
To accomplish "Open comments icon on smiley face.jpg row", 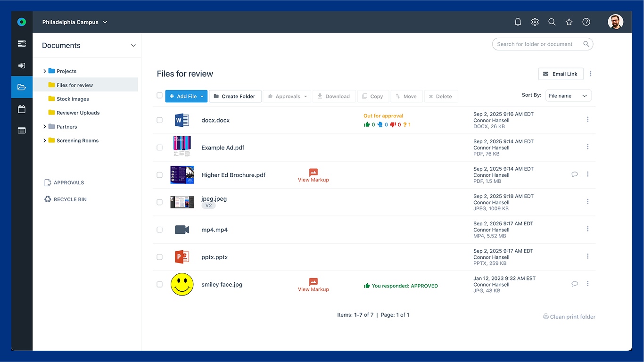I will (575, 284).
